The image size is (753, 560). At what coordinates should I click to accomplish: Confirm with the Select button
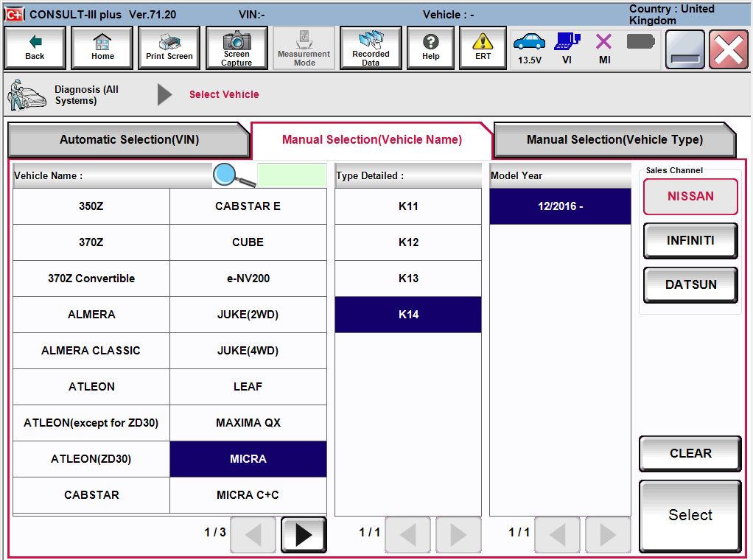[x=690, y=515]
